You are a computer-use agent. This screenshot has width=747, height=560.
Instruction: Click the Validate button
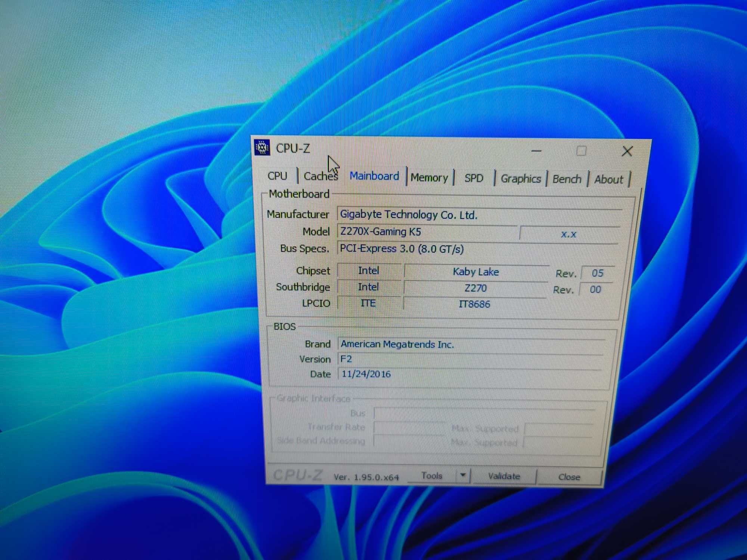pyautogui.click(x=504, y=476)
